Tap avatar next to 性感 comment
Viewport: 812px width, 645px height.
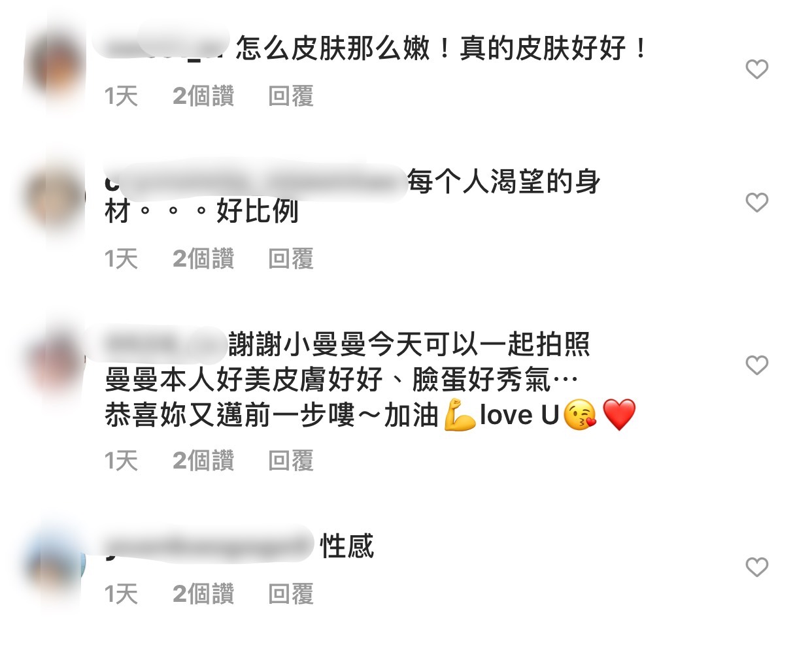point(55,563)
